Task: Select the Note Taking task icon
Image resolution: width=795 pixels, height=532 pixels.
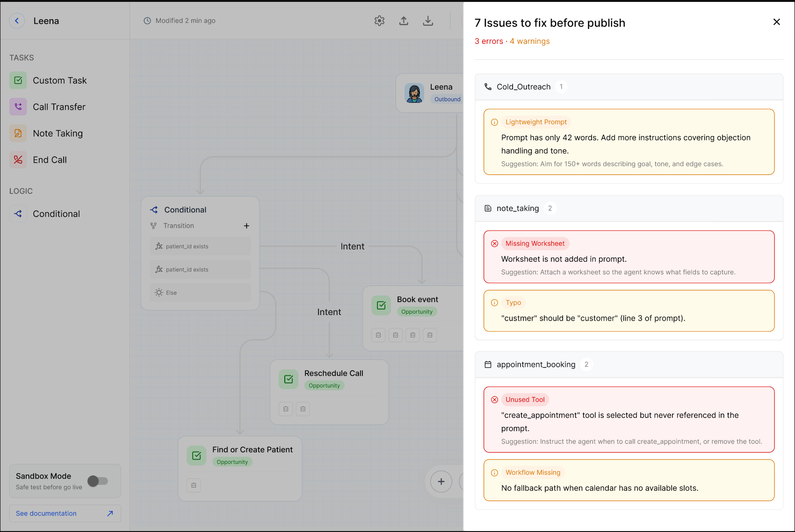Action: pos(18,133)
